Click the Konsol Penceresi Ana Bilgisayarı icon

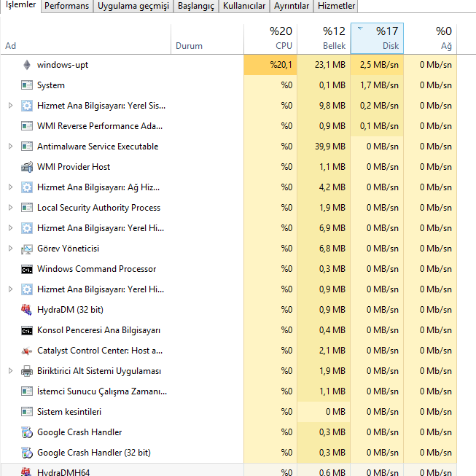(27, 330)
